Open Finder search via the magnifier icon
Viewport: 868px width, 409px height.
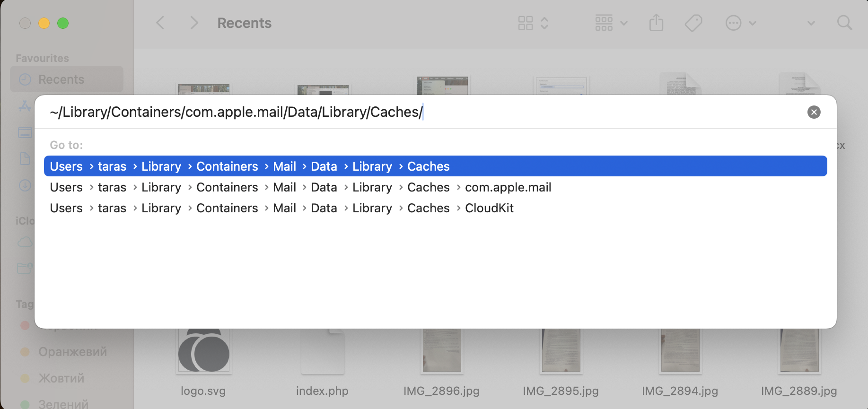coord(844,22)
